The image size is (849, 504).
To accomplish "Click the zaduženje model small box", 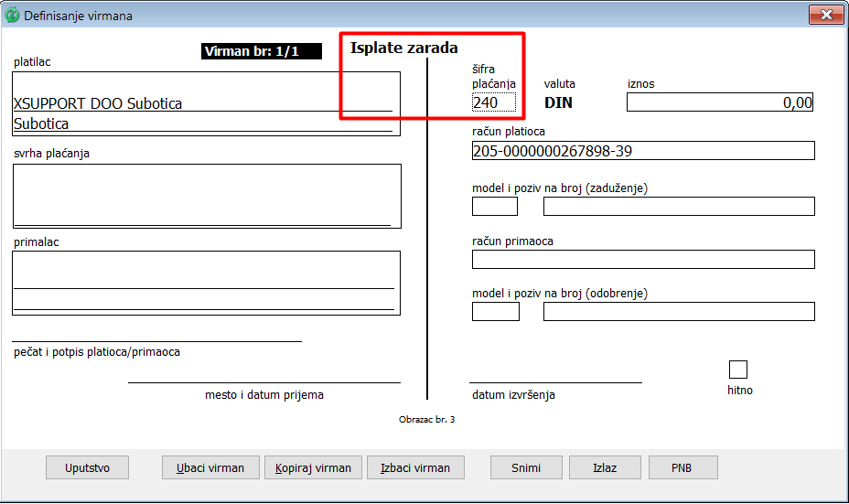I will tap(494, 206).
